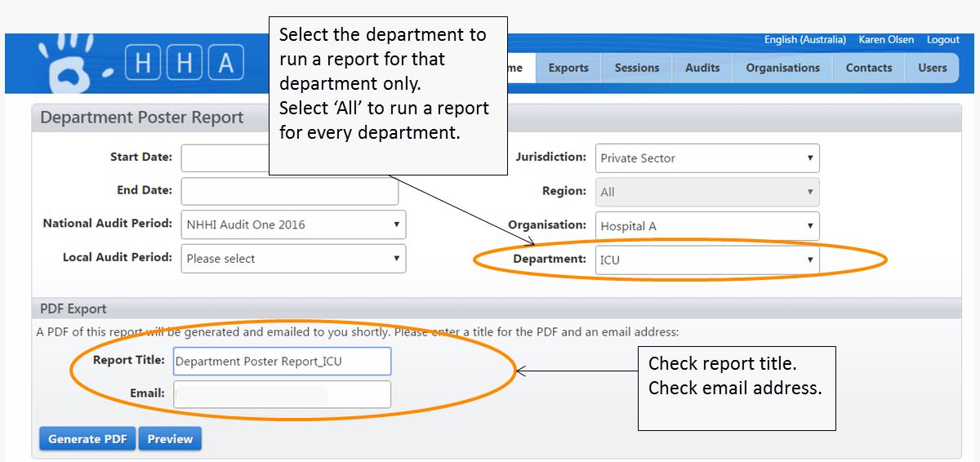The image size is (980, 462).
Task: Click the Report Title input field
Action: coord(281,361)
